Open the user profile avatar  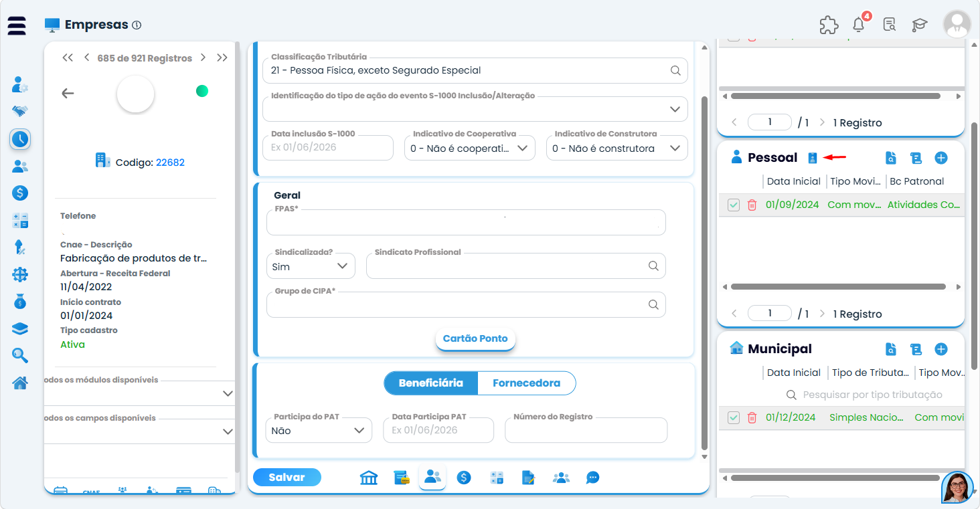(957, 25)
